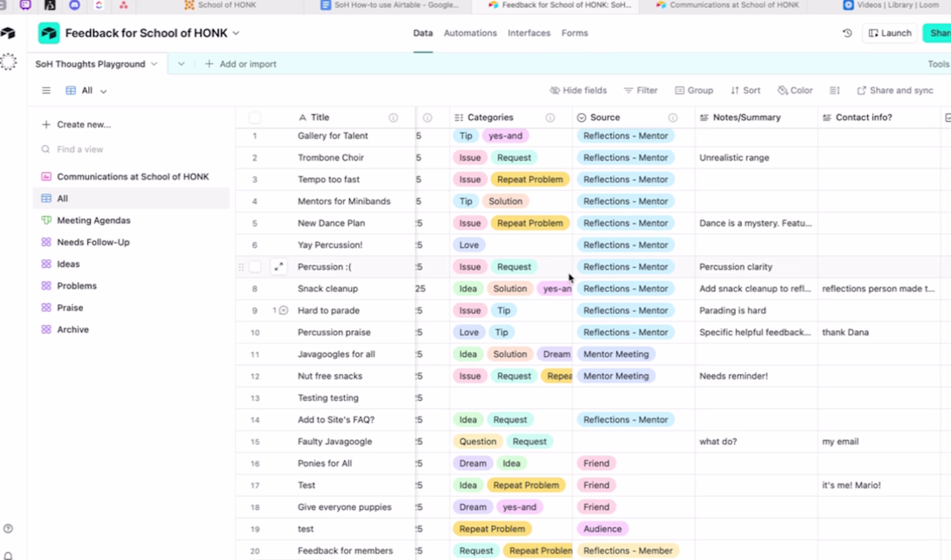Open the help icon in left rail
951x560 pixels.
tap(8, 529)
